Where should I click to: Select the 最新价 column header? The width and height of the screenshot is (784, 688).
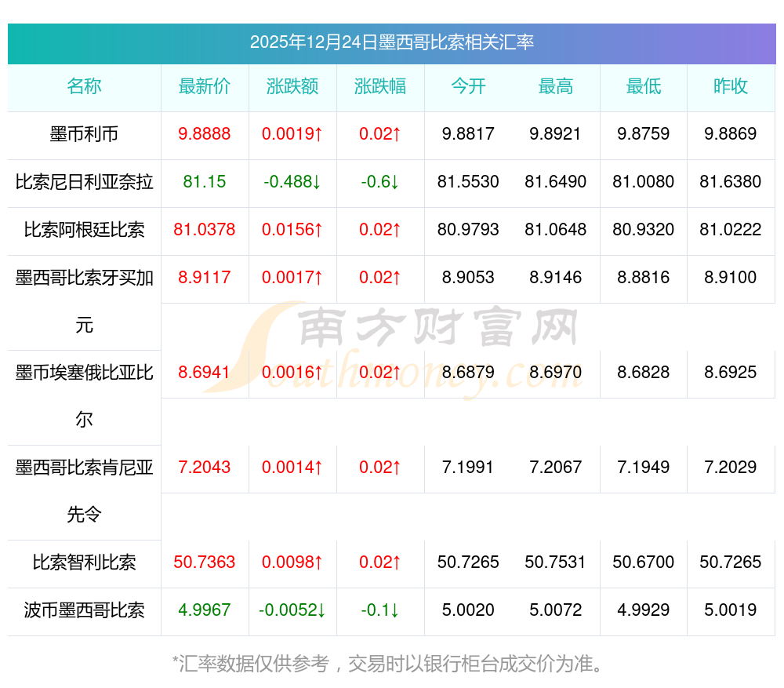click(205, 87)
